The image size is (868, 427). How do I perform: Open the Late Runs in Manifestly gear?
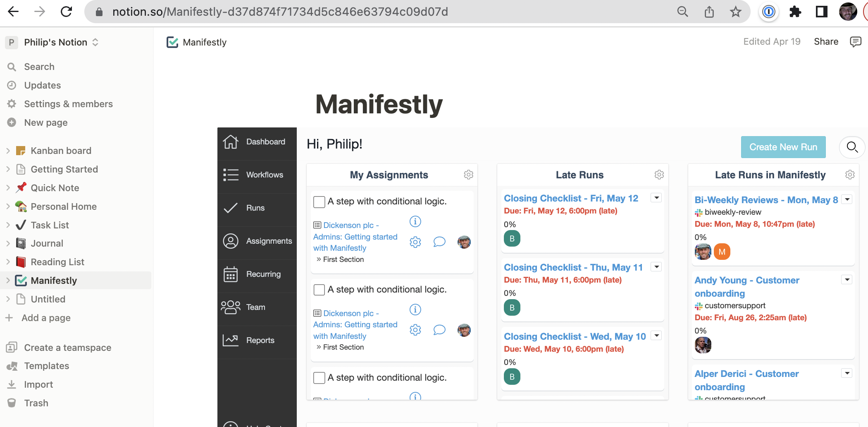850,175
